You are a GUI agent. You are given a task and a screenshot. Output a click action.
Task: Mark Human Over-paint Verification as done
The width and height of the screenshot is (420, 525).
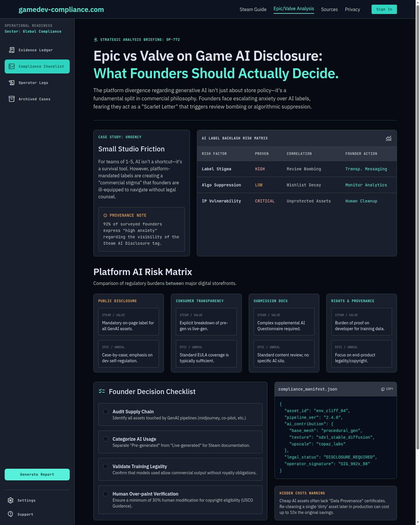[106, 494]
